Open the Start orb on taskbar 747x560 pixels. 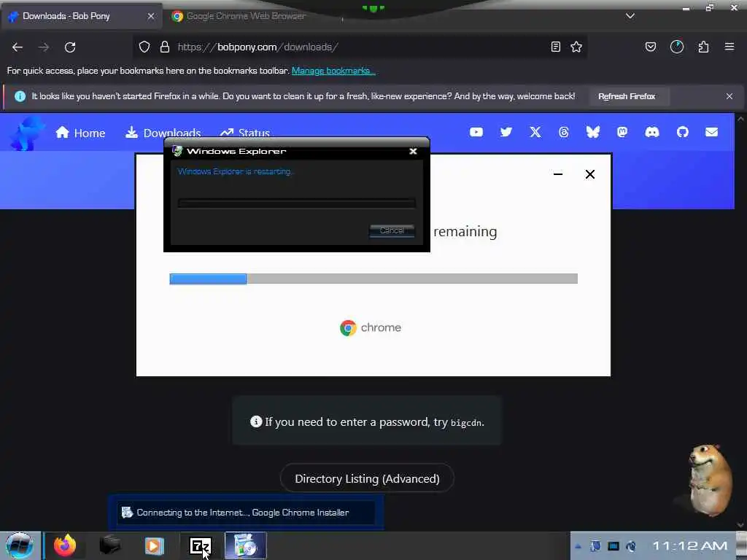pyautogui.click(x=20, y=545)
